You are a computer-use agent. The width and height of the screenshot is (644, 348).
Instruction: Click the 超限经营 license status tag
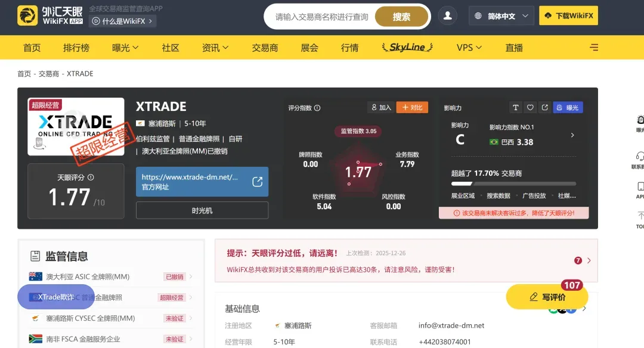(172, 297)
